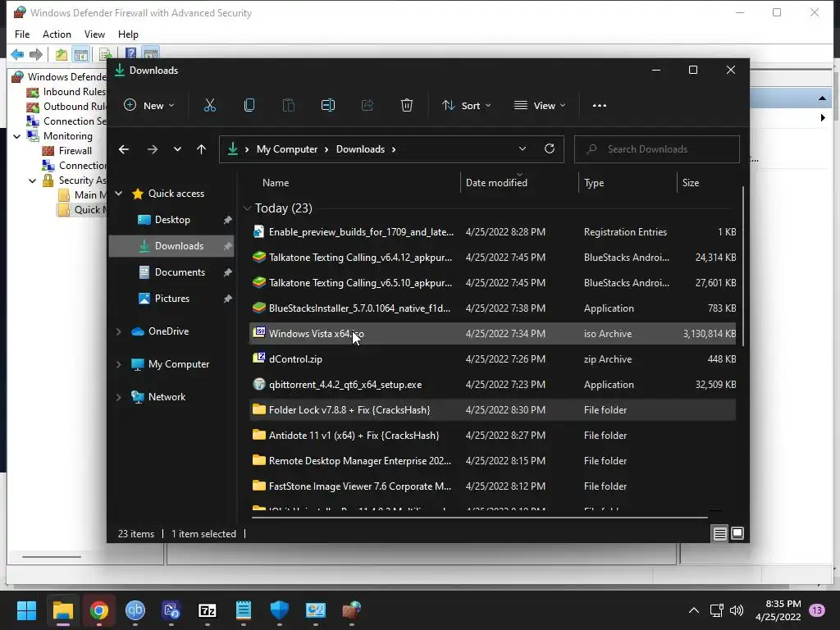Screen dimensions: 840x630
Task: Open qBittorrent from the taskbar
Action: tap(135, 610)
